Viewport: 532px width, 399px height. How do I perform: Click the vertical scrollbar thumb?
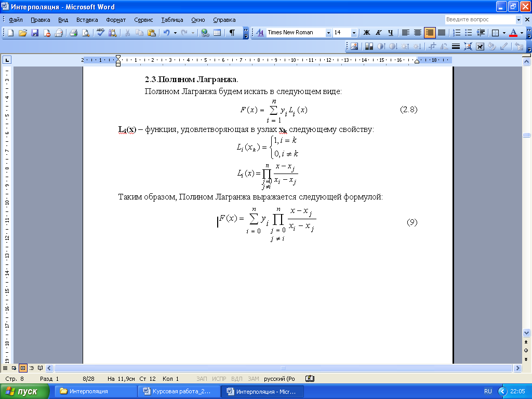click(x=526, y=135)
